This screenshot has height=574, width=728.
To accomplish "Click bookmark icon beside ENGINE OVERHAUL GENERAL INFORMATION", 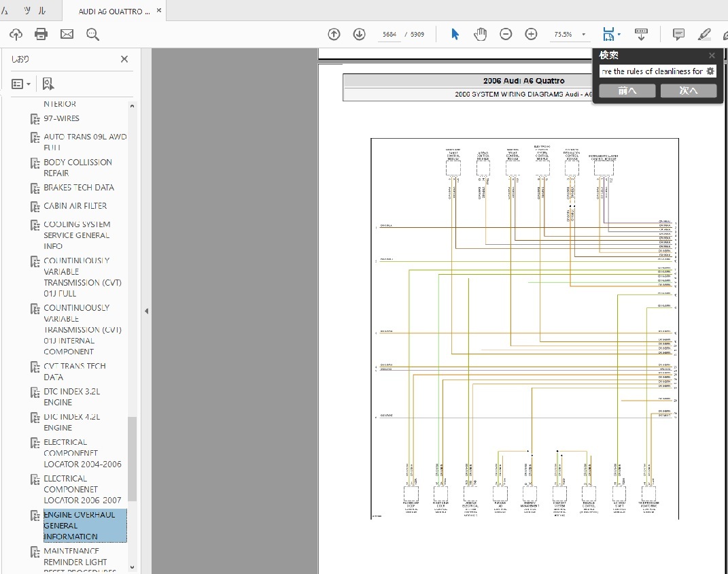I will pyautogui.click(x=35, y=516).
